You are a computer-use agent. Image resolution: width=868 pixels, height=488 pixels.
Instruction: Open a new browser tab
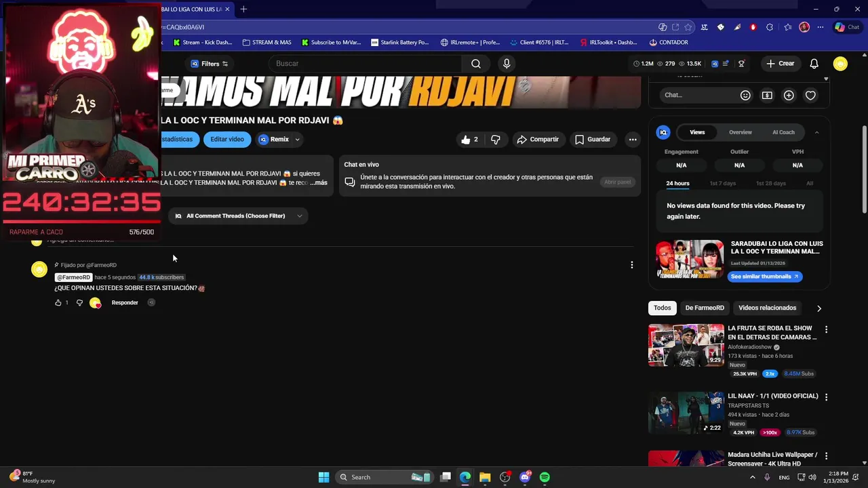pos(243,9)
